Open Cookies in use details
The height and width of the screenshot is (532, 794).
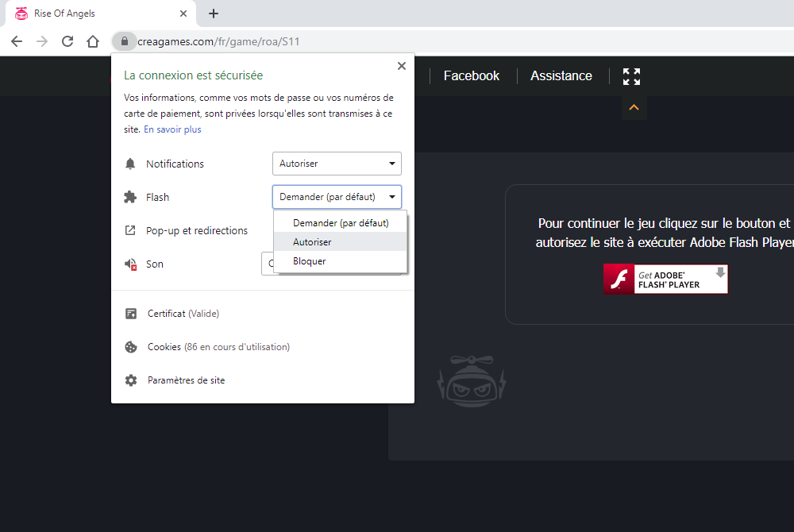click(218, 347)
